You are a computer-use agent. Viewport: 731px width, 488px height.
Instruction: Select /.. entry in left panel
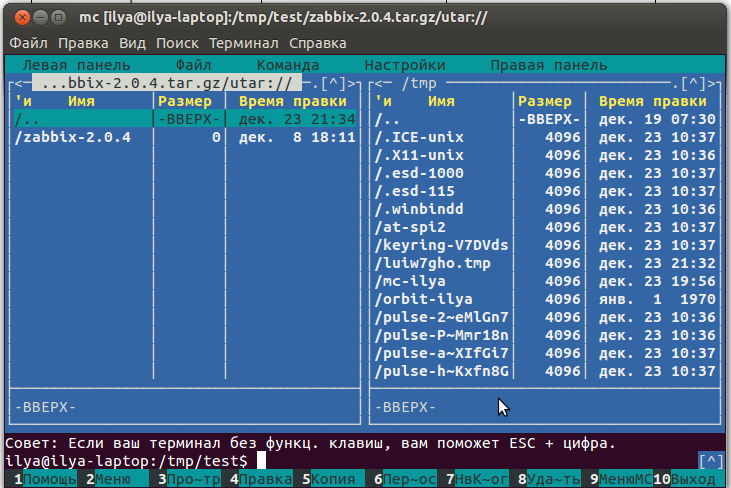tap(185, 119)
